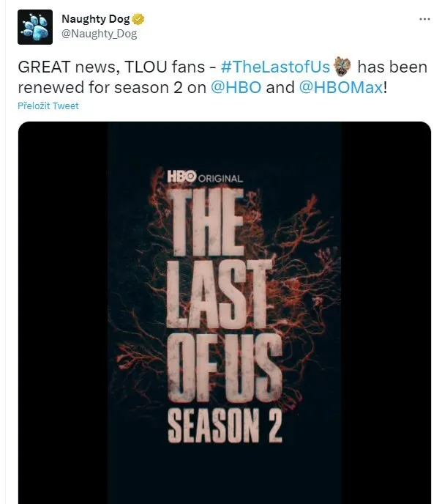Click the HBO logo on the poster
Screen dimensions: 442x504
point(180,177)
